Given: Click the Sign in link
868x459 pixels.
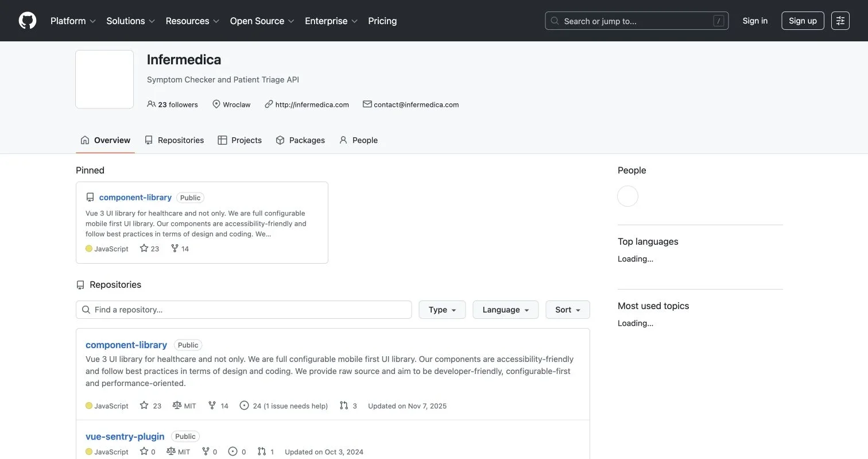Looking at the screenshot, I should click(755, 21).
